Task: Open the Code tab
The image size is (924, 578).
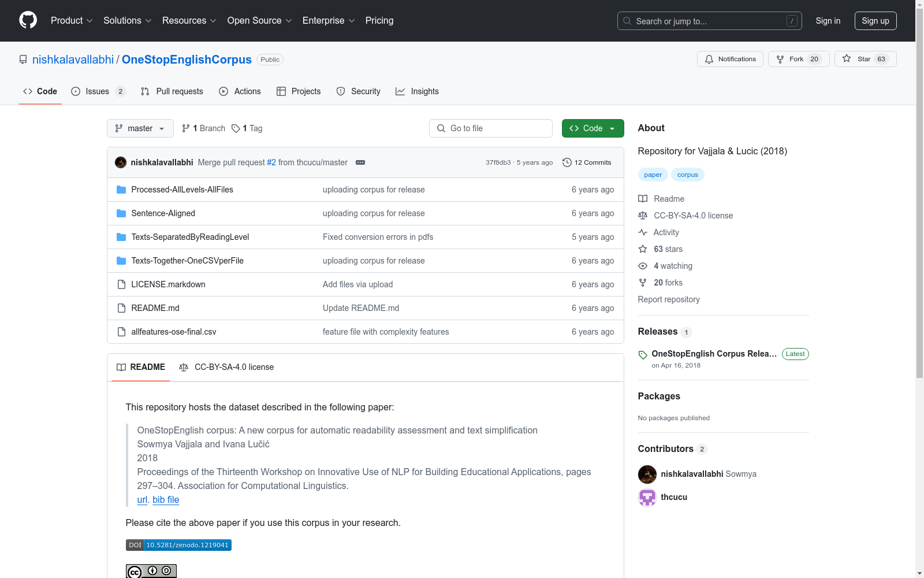Action: click(x=40, y=91)
